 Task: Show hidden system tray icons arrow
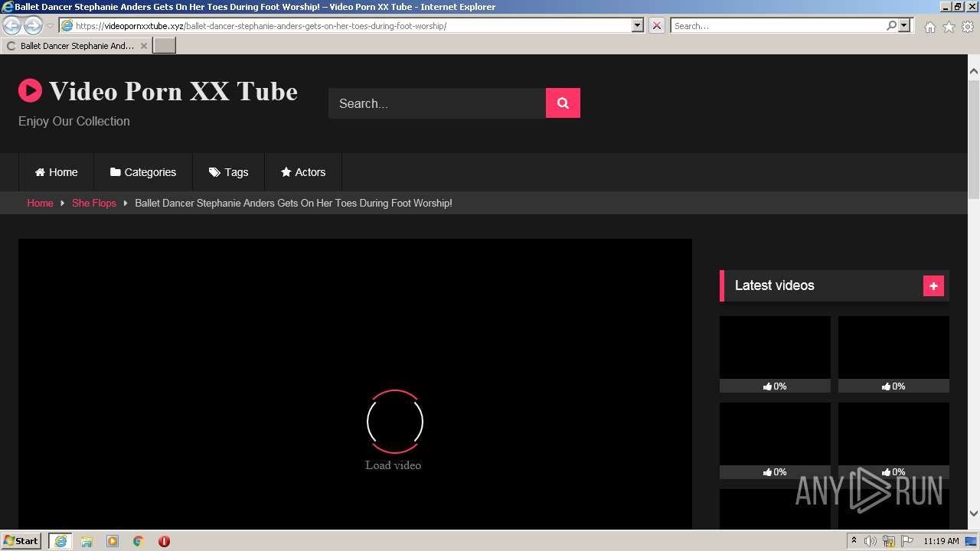click(x=854, y=541)
